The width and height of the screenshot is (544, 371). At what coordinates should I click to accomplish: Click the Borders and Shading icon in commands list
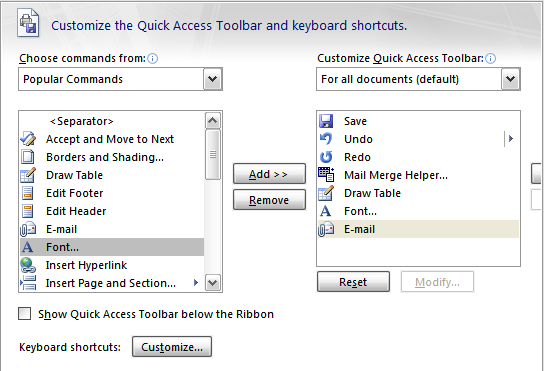pyautogui.click(x=28, y=157)
